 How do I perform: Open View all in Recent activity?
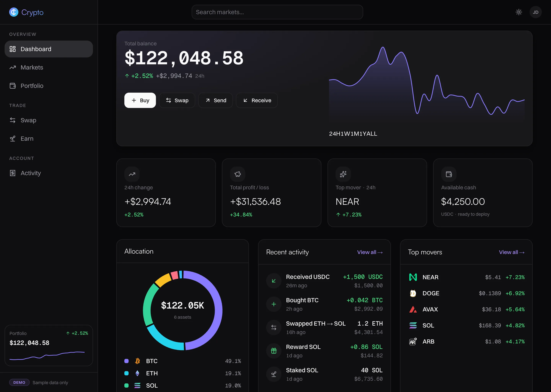tap(370, 252)
